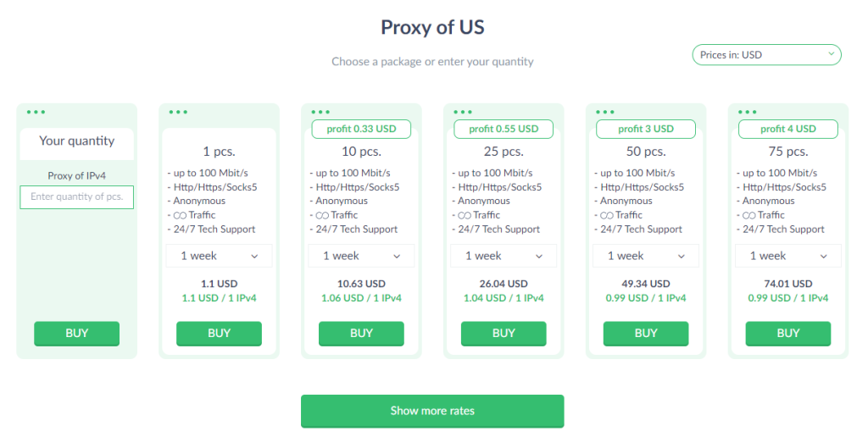This screenshot has width=868, height=448.
Task: Open 1 week dropdown on 75 pcs. card
Action: point(788,256)
